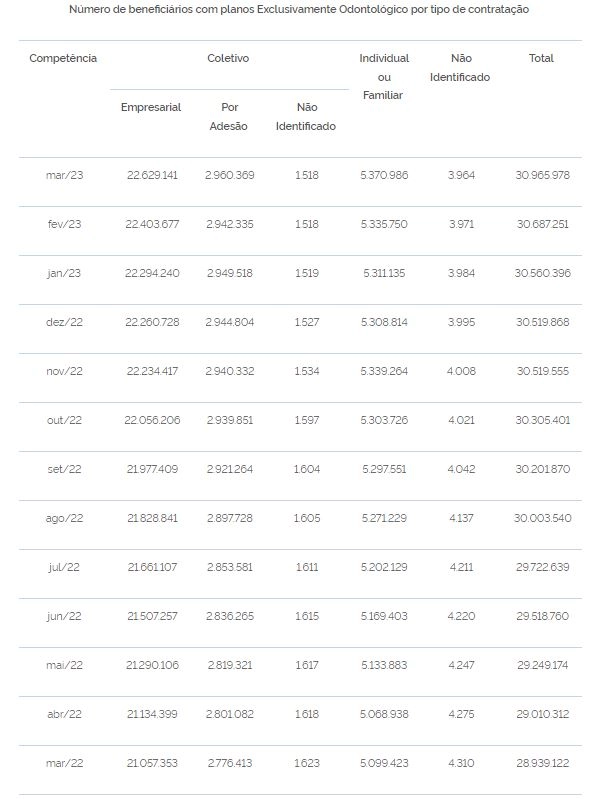Click the Empresarial column header

point(151,107)
